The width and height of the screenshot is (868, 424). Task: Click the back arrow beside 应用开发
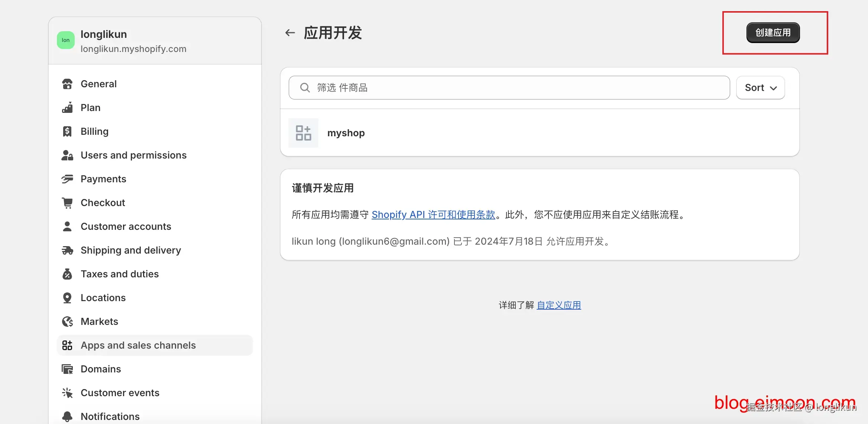(x=289, y=33)
